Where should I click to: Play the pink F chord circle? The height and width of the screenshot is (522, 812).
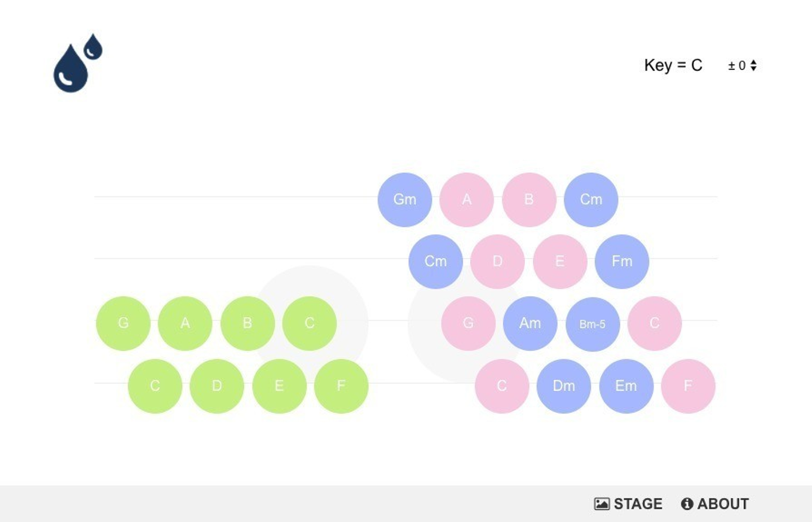pyautogui.click(x=688, y=386)
